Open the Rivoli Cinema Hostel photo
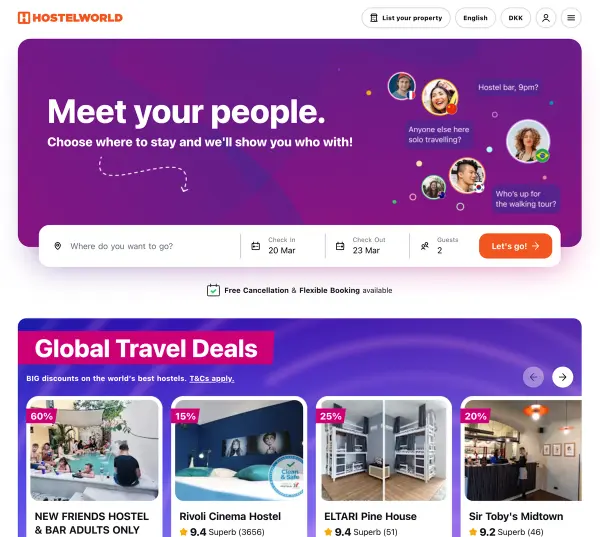This screenshot has width=600, height=537. click(x=239, y=450)
